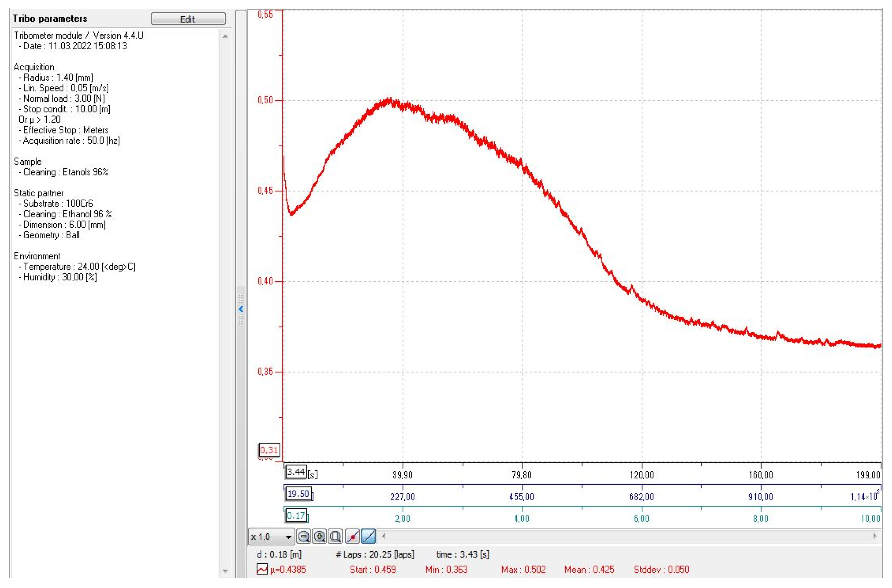Screen dimensions: 892x588
Task: Open the x 1.0 zoom factor dropdown
Action: [288, 537]
